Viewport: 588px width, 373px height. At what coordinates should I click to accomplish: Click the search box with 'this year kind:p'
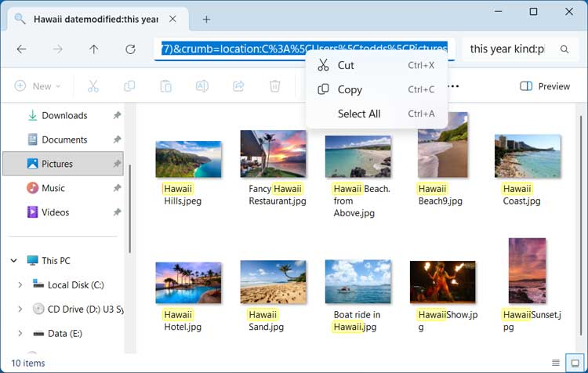(x=507, y=49)
